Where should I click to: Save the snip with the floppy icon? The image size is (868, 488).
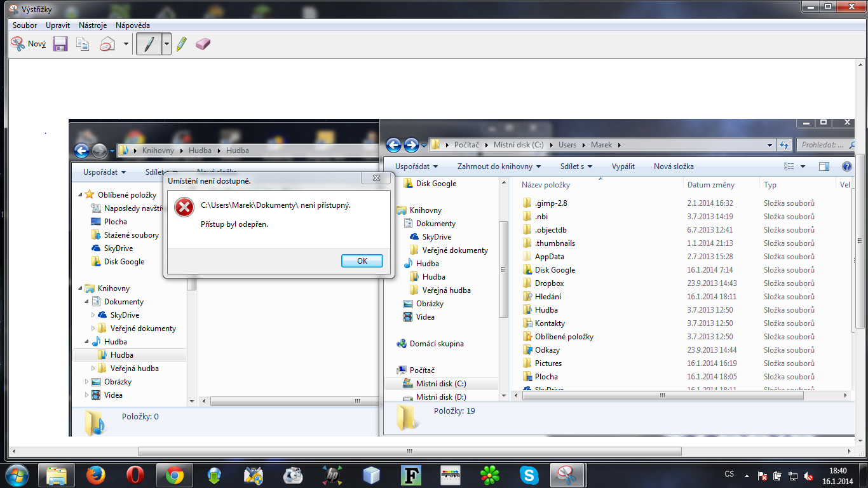[x=60, y=44]
